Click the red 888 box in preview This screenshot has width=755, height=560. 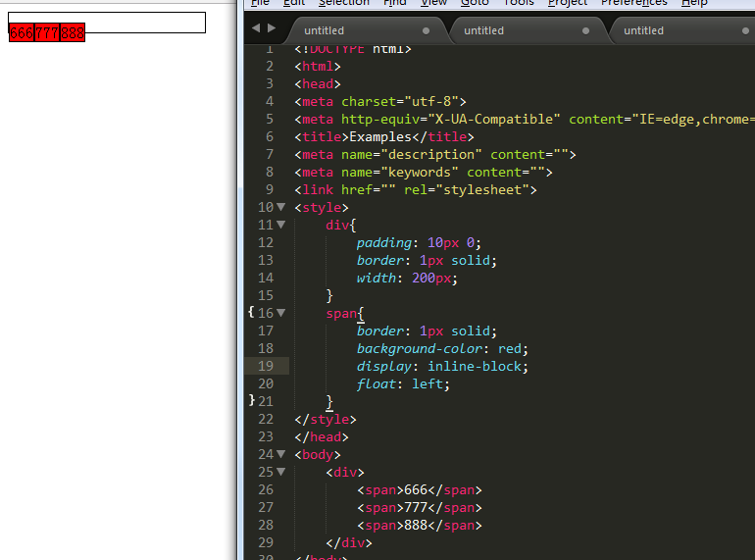click(73, 32)
